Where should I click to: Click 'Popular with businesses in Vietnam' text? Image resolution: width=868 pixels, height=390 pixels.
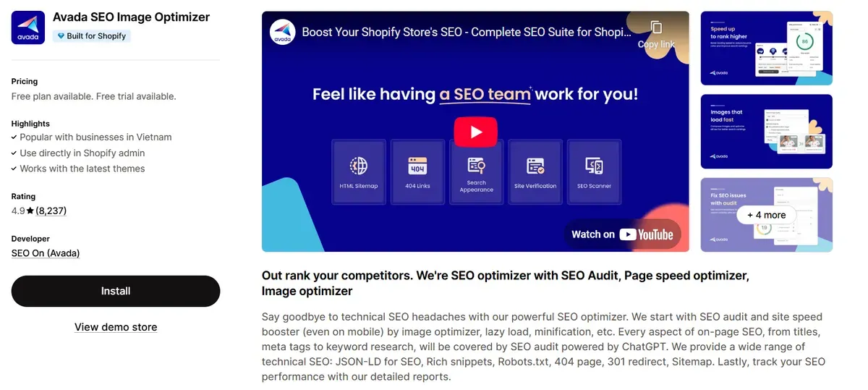(95, 137)
